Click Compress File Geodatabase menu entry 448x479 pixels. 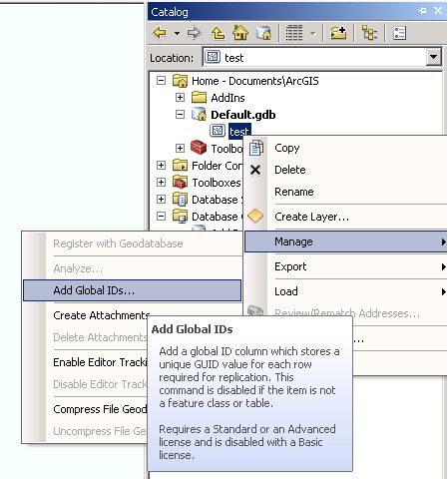(100, 409)
